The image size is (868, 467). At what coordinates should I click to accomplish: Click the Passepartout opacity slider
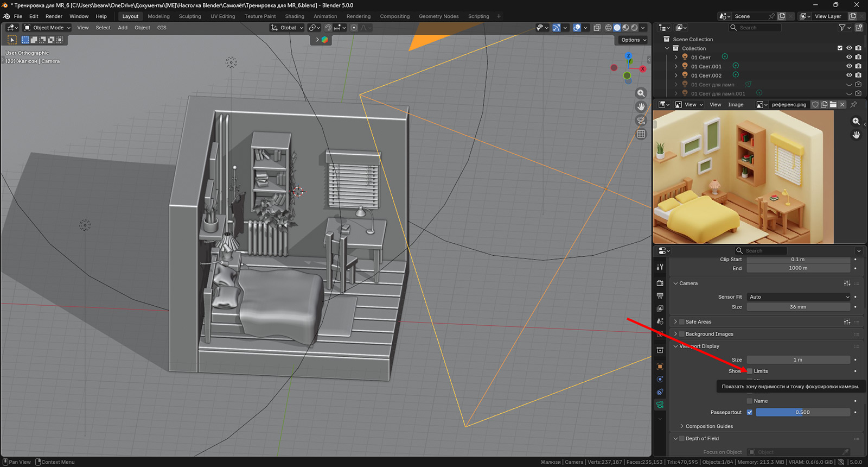[x=802, y=413]
